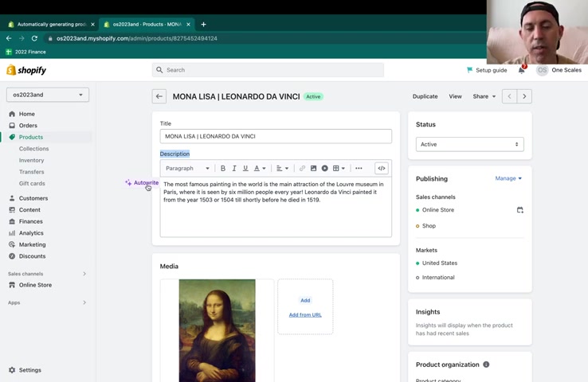Close the os2023and Products browser tab
This screenshot has width=588, height=382.
click(x=188, y=25)
